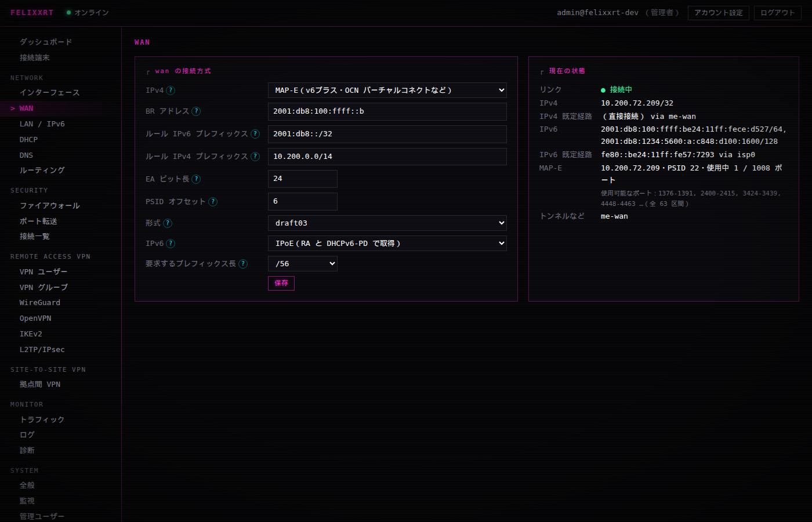
Task: Open 診断 page in sidebar
Action: click(x=27, y=450)
